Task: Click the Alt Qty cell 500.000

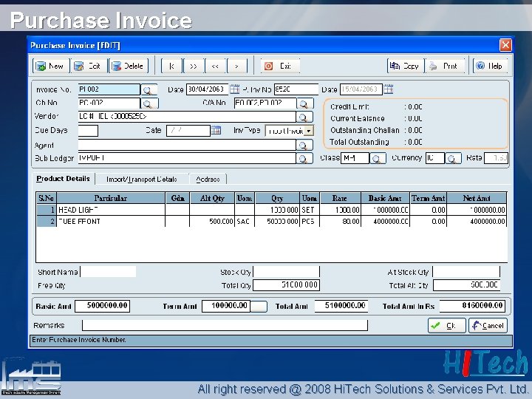Action: point(212,222)
